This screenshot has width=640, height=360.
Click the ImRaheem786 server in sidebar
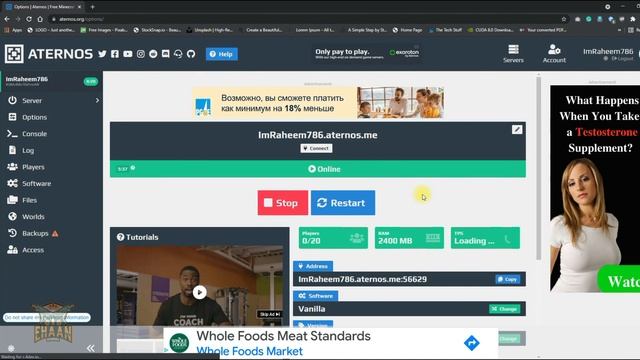[51, 81]
